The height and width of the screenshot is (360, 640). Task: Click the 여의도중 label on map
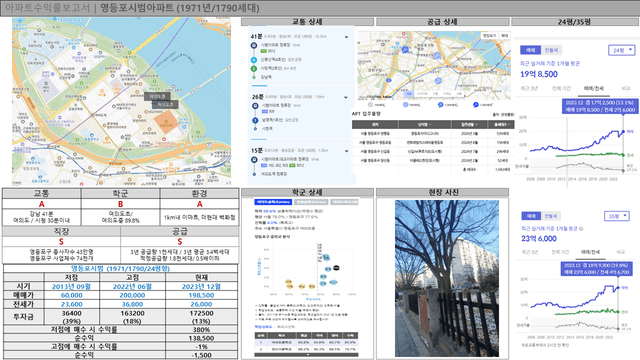(157, 96)
